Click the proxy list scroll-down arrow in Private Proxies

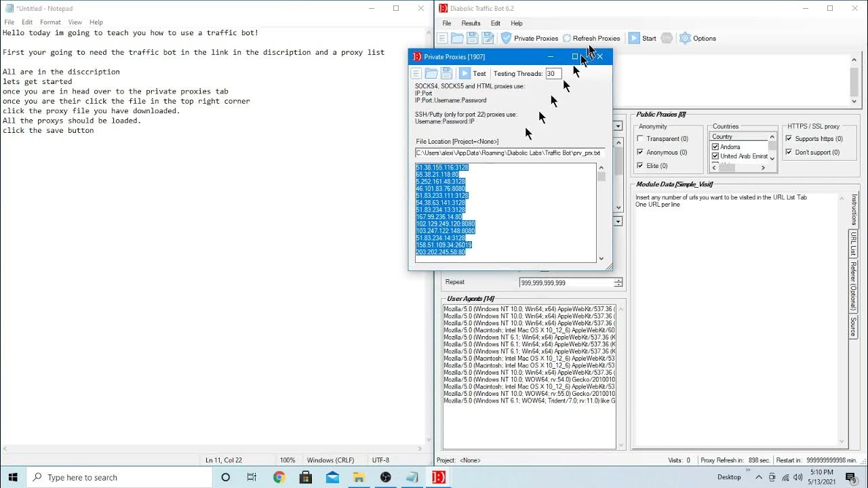[x=601, y=258]
